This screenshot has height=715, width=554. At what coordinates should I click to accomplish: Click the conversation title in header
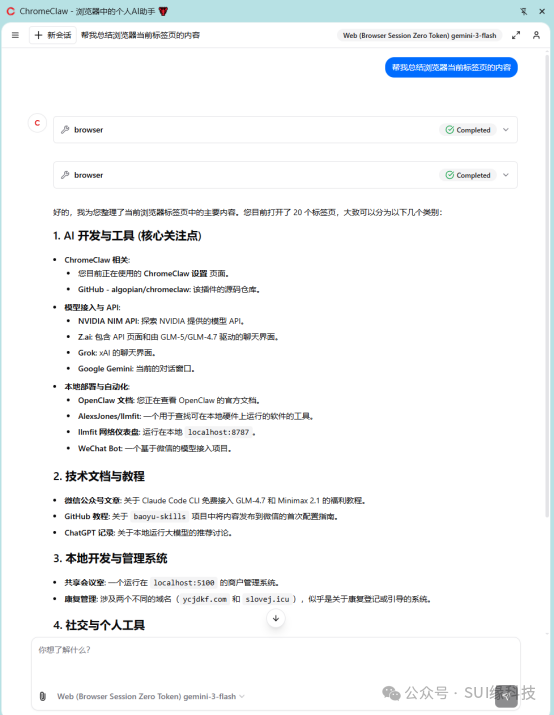click(x=140, y=35)
